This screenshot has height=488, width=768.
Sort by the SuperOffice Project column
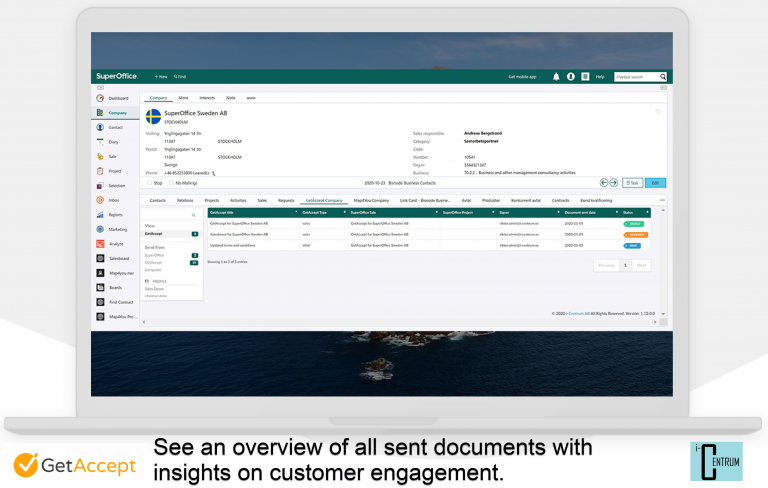coord(493,212)
